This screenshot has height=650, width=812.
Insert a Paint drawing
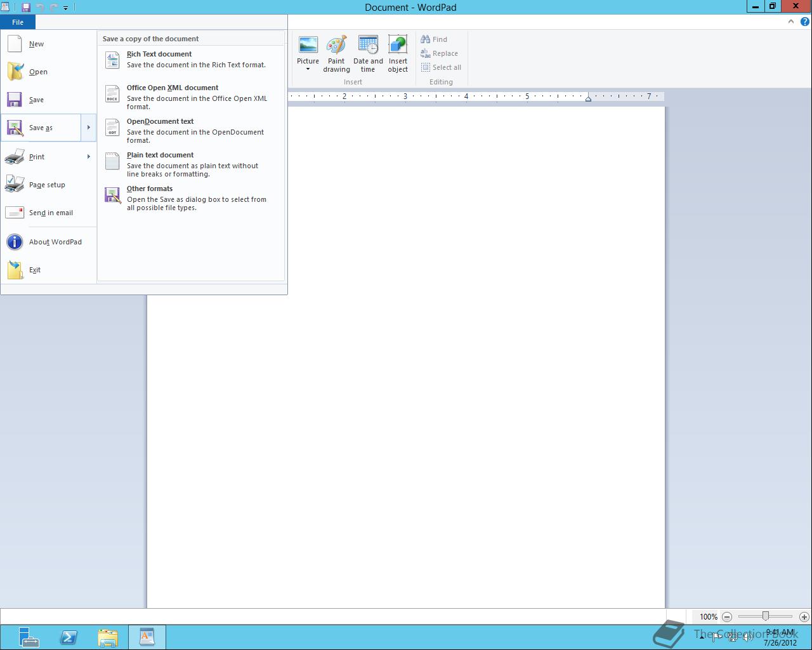point(336,54)
